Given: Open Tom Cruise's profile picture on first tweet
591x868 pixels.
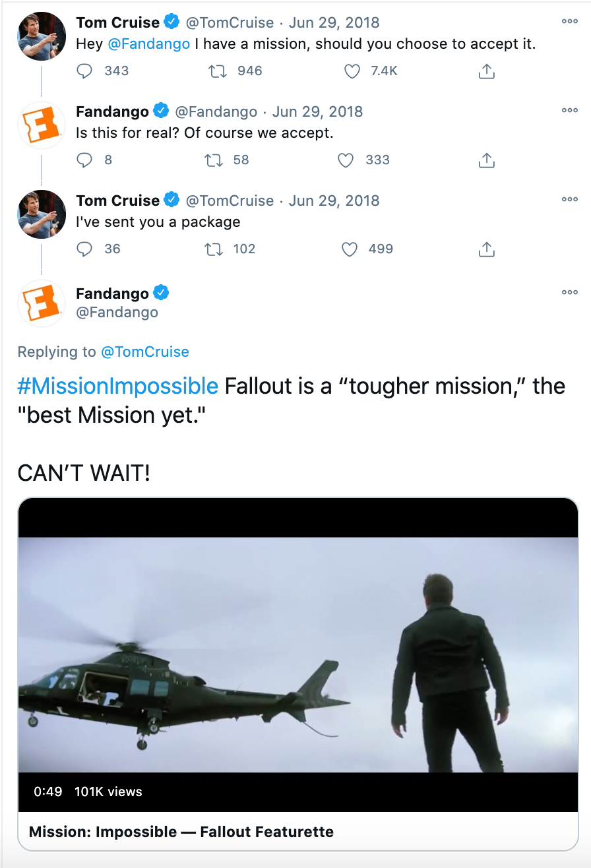Looking at the screenshot, I should 42,36.
